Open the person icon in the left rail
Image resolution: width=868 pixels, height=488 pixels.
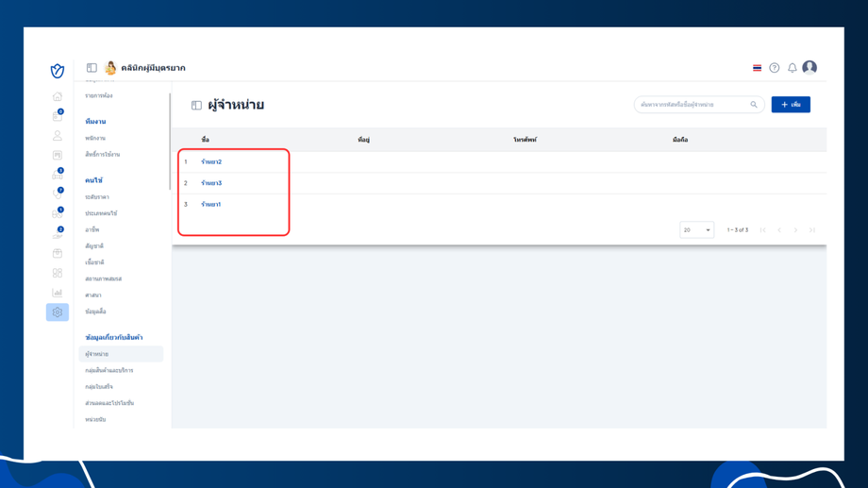(57, 136)
